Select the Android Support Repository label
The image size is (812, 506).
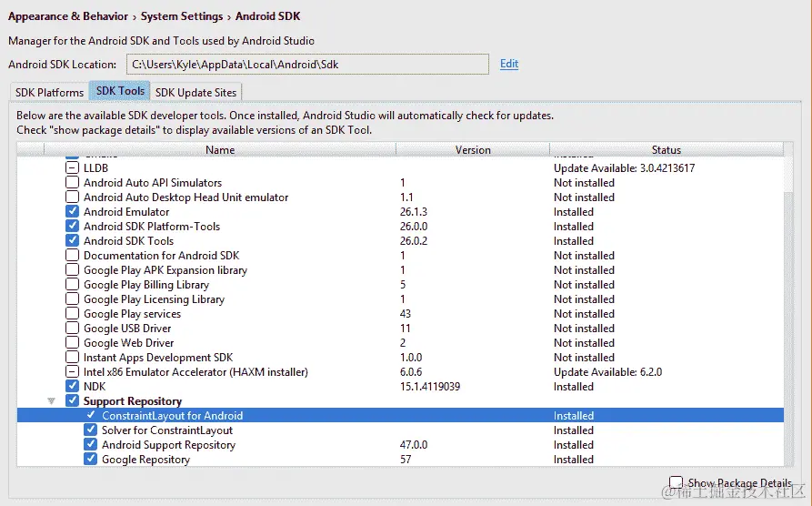168,444
